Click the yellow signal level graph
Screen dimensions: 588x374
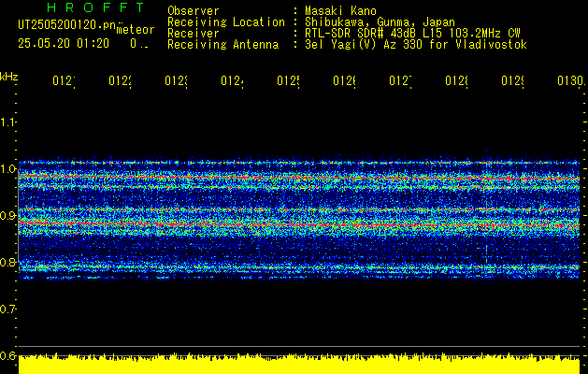(x=299, y=364)
